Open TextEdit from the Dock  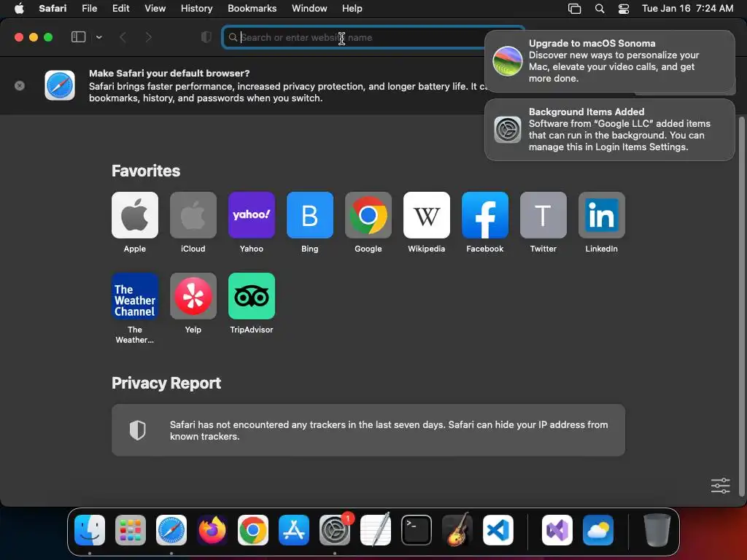376,530
